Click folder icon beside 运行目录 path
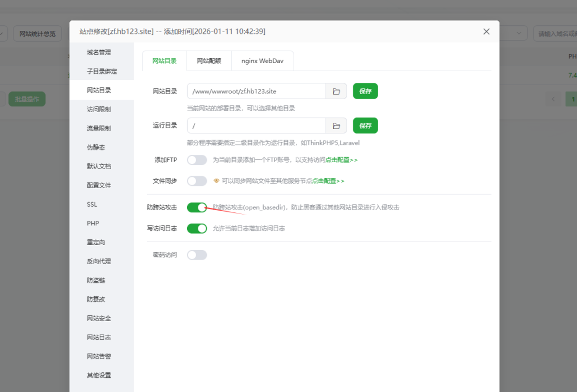Image resolution: width=577 pixels, height=392 pixels. point(336,126)
